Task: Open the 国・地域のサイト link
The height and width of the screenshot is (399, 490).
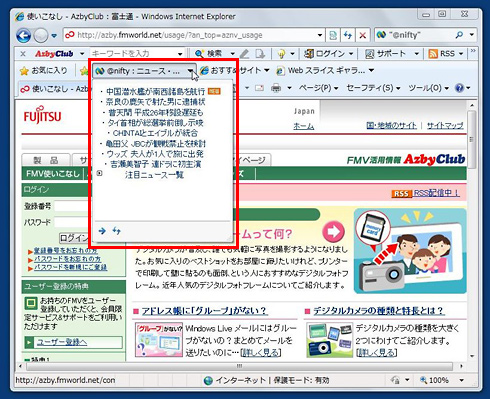Action: 392,125
